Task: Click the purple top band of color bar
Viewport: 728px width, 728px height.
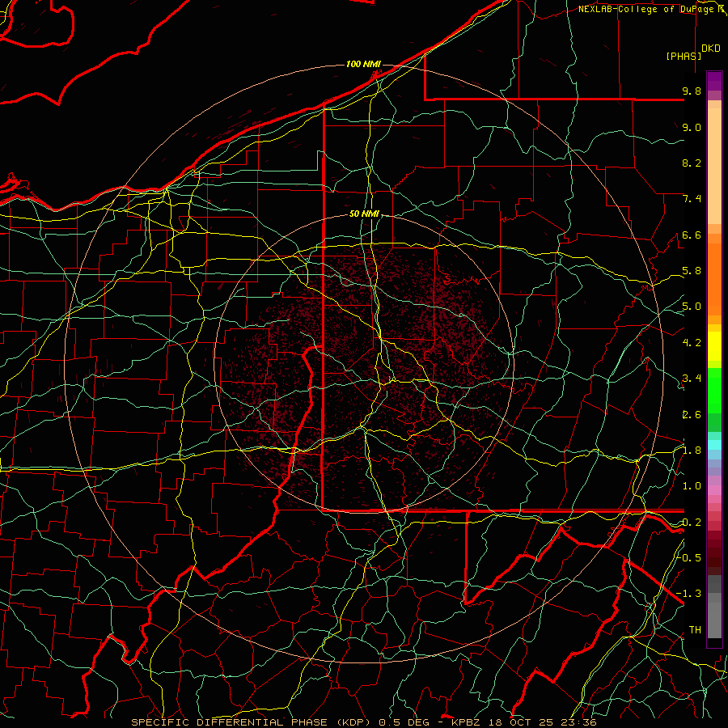Action: [x=714, y=81]
